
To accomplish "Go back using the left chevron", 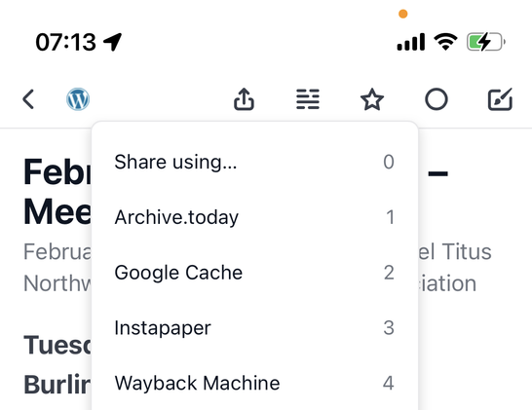I will tap(28, 99).
